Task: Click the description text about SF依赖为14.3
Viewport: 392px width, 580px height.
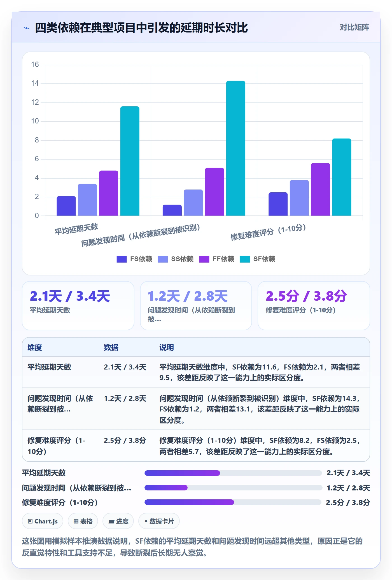Action: pos(260,409)
